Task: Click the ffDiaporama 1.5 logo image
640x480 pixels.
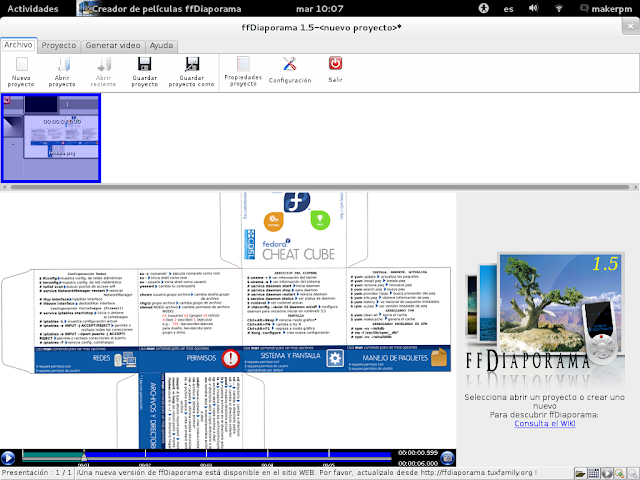Action: (544, 320)
